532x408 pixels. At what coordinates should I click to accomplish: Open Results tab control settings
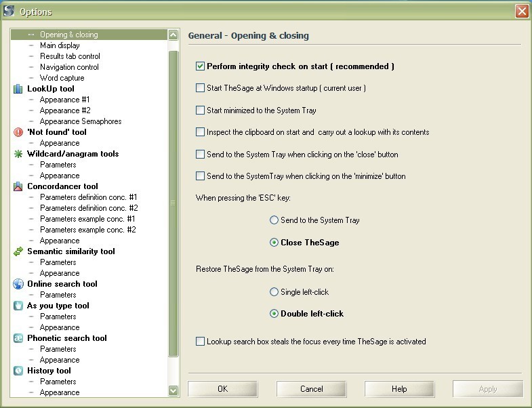coord(70,56)
